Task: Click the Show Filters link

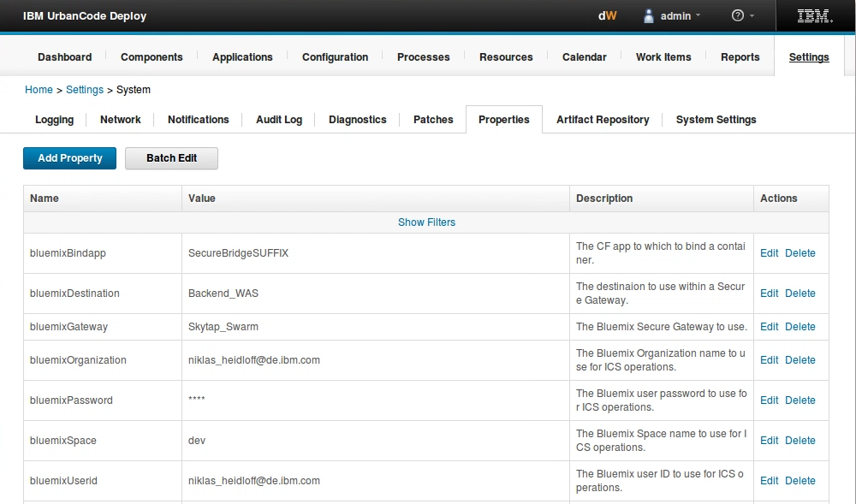Action: (x=426, y=222)
